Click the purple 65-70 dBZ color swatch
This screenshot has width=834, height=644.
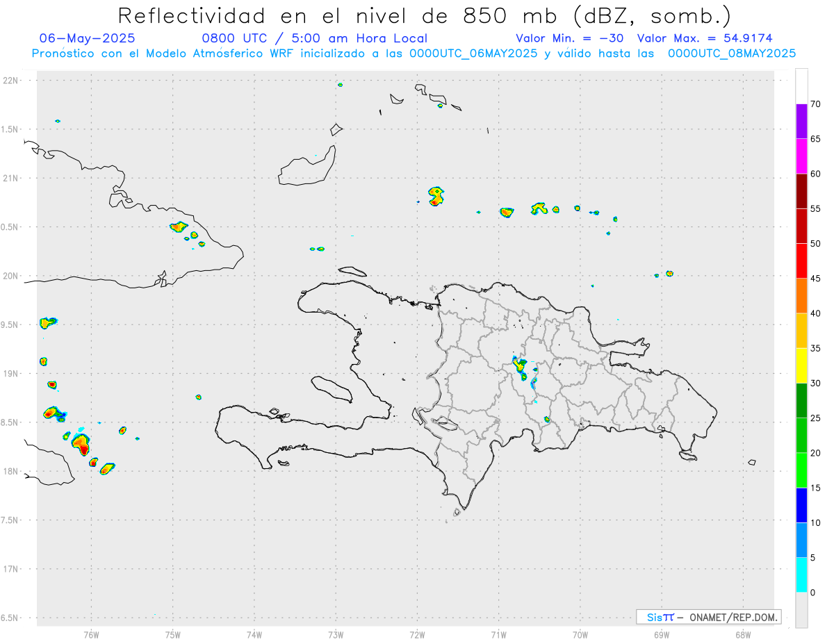point(801,122)
